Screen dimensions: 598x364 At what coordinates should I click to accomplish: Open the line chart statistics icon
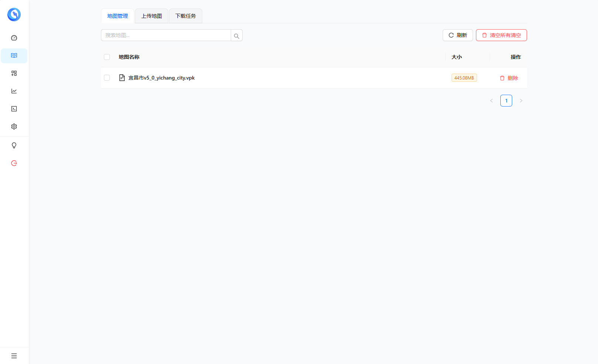pyautogui.click(x=14, y=91)
